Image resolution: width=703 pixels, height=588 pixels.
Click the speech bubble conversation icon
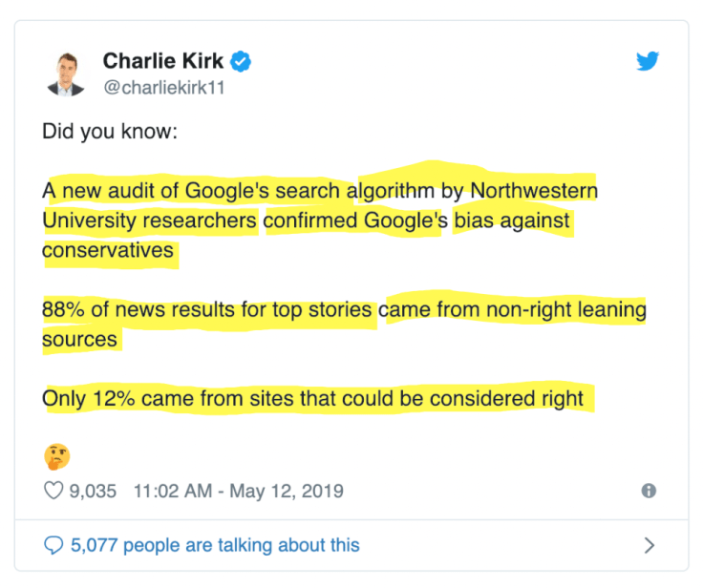tap(53, 545)
